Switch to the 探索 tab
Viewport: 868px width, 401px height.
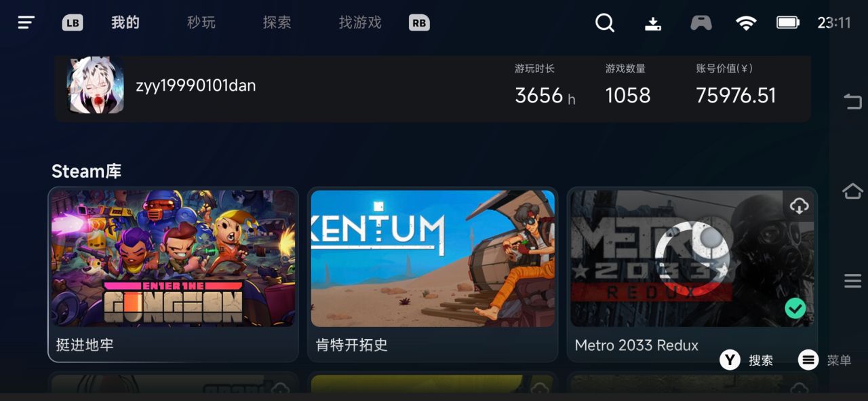(x=277, y=22)
